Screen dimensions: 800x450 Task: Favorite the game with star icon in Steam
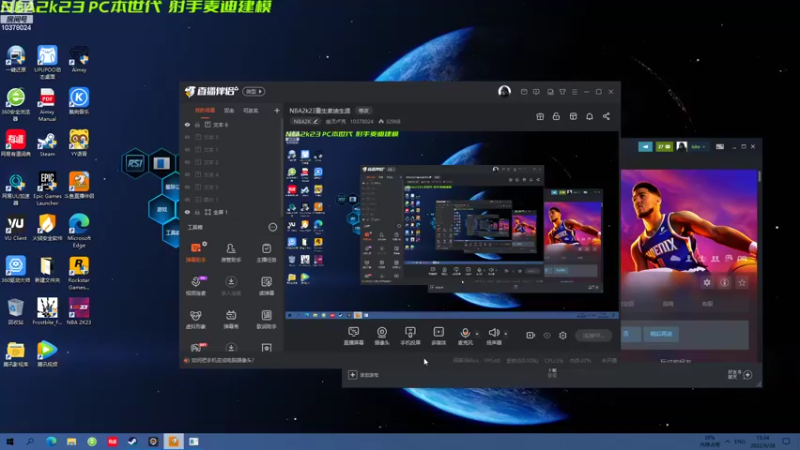[x=742, y=282]
